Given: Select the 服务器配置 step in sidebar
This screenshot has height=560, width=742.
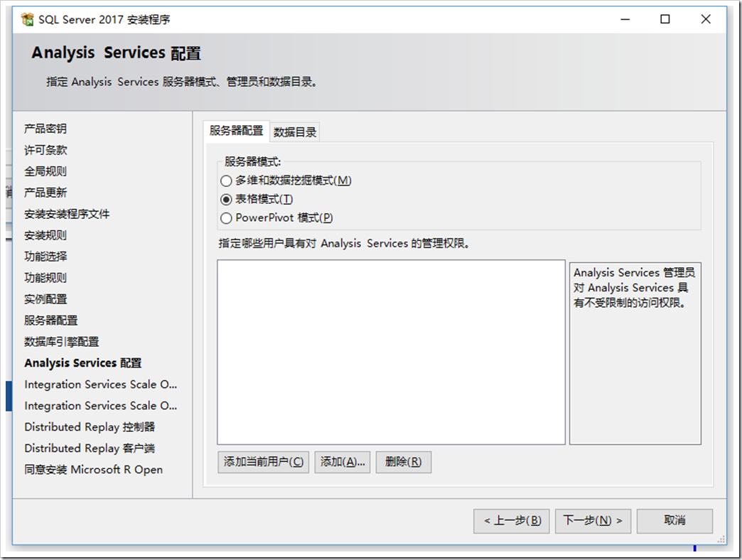Looking at the screenshot, I should click(x=50, y=321).
